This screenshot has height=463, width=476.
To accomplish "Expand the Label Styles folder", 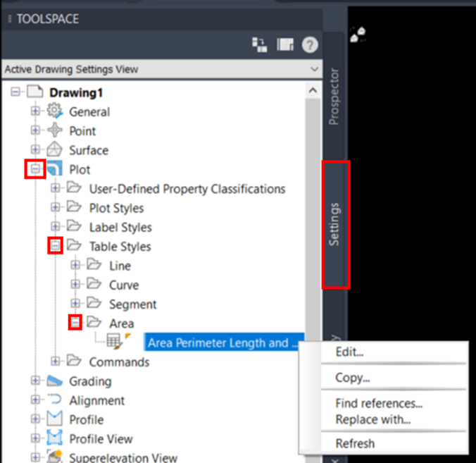I will pos(56,227).
